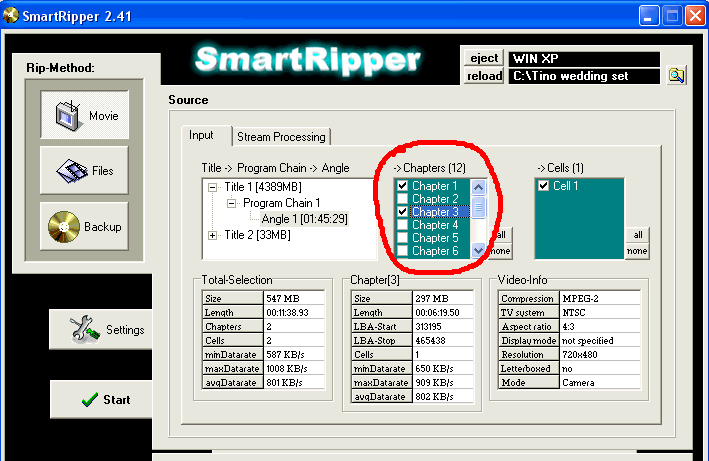Screen dimensions: 709x461
Task: Open the Settings panel
Action: click(100, 329)
